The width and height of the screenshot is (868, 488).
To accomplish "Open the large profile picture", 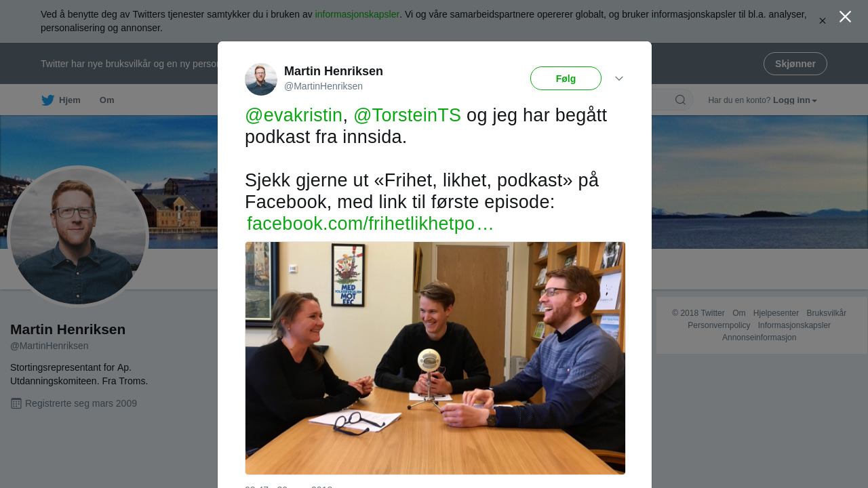I will point(77,237).
